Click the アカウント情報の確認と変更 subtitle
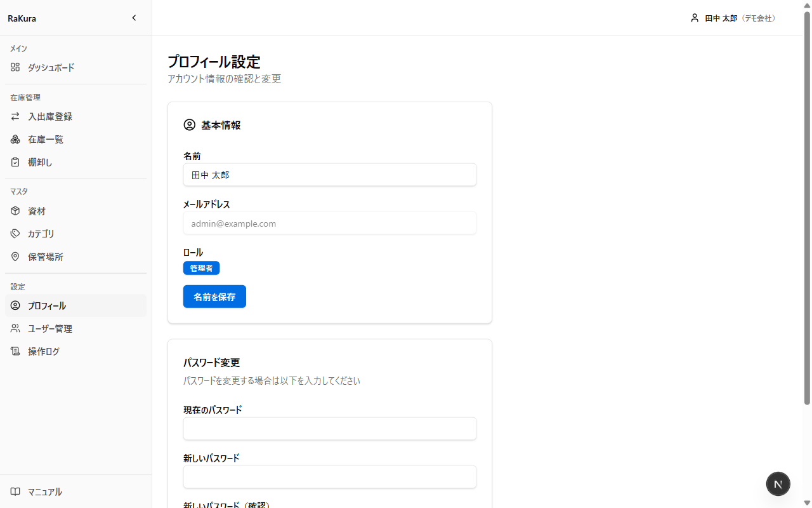 [x=224, y=79]
